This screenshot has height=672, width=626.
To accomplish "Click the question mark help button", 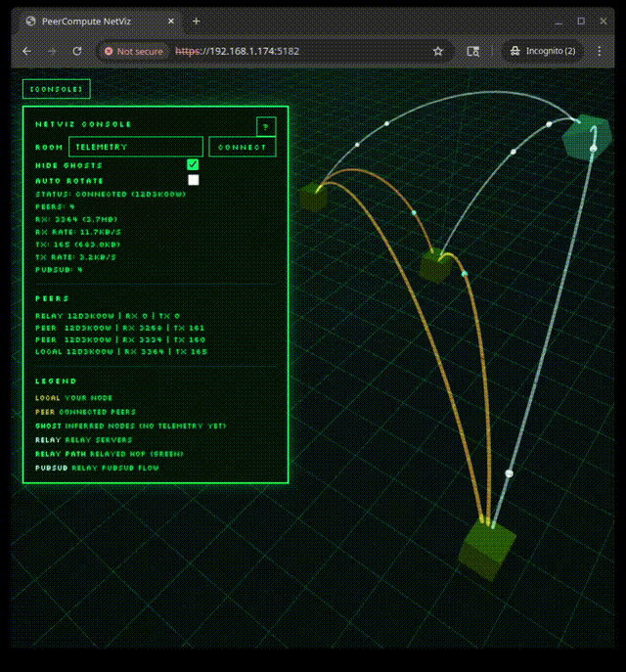I will tap(266, 127).
